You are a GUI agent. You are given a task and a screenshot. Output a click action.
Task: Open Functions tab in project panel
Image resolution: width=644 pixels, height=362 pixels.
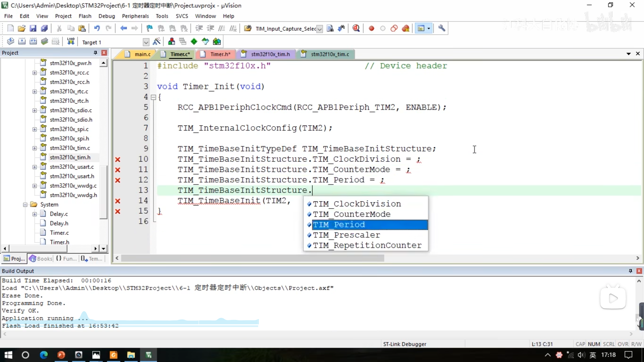click(66, 258)
